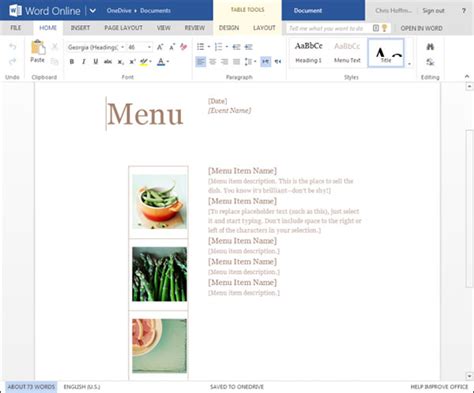The width and height of the screenshot is (474, 393).
Task: Apply the font color (A with underline)
Action: pos(161,62)
